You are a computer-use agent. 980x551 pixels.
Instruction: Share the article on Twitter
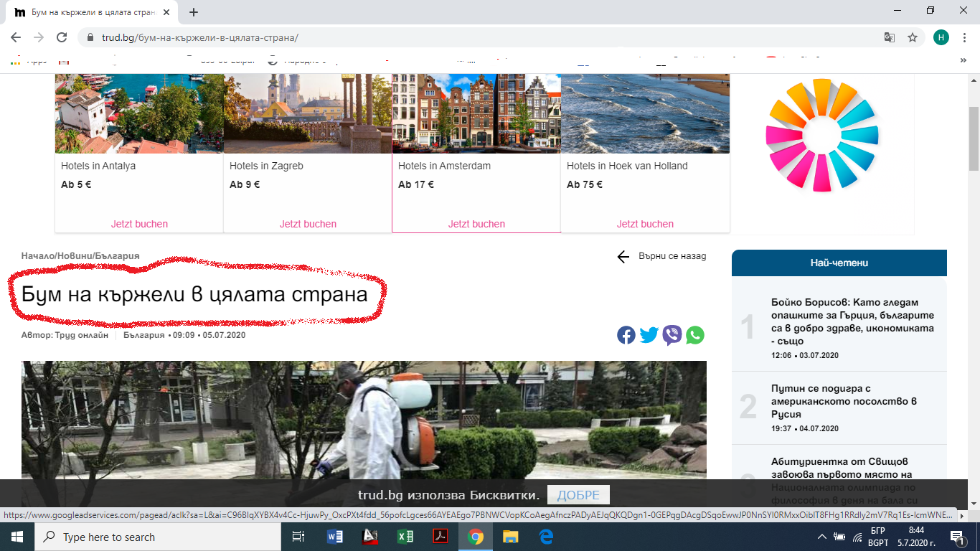click(x=649, y=335)
